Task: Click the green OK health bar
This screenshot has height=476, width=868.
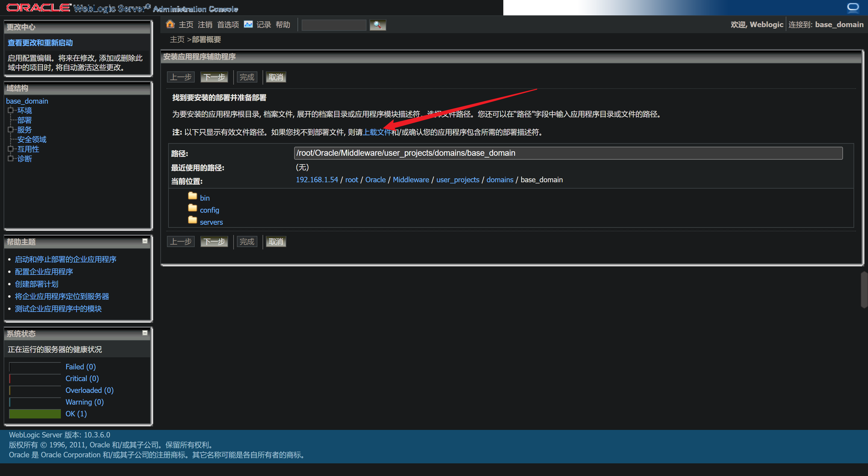Action: pos(35,414)
